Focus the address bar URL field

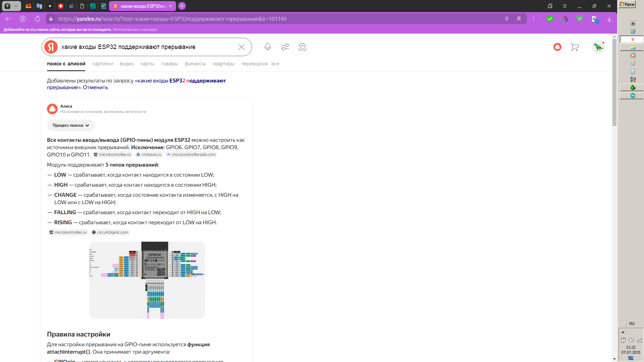pyautogui.click(x=278, y=19)
